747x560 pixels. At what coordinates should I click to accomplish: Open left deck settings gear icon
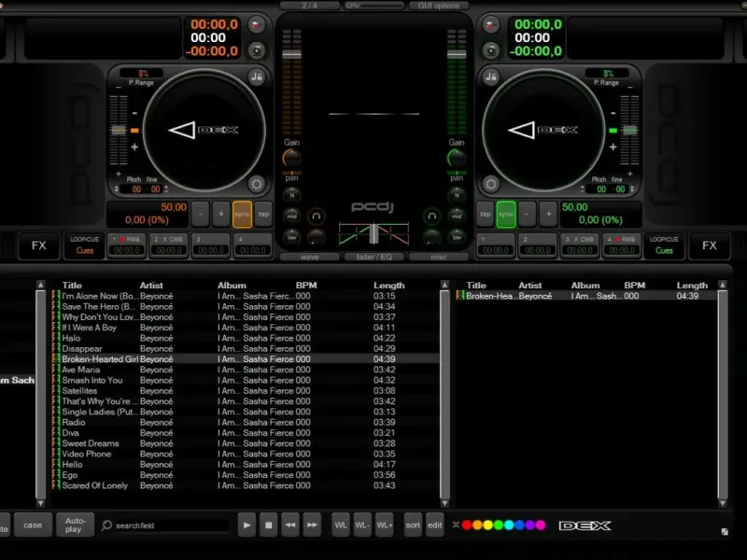pos(256,184)
